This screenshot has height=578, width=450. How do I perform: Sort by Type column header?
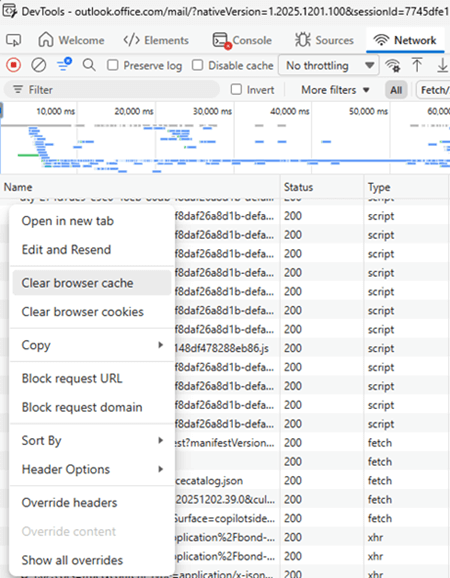pos(407,187)
